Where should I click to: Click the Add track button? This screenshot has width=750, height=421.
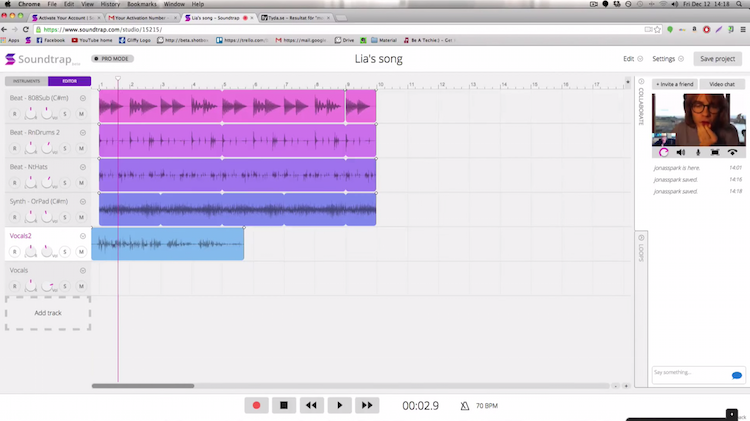click(48, 313)
